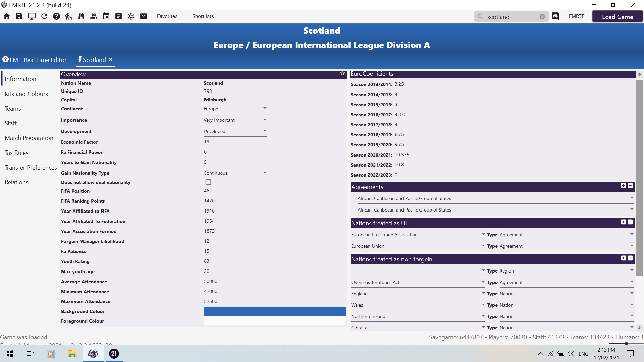Open Match Preparation section
Viewport: 644px width, 362px height.
point(29,138)
